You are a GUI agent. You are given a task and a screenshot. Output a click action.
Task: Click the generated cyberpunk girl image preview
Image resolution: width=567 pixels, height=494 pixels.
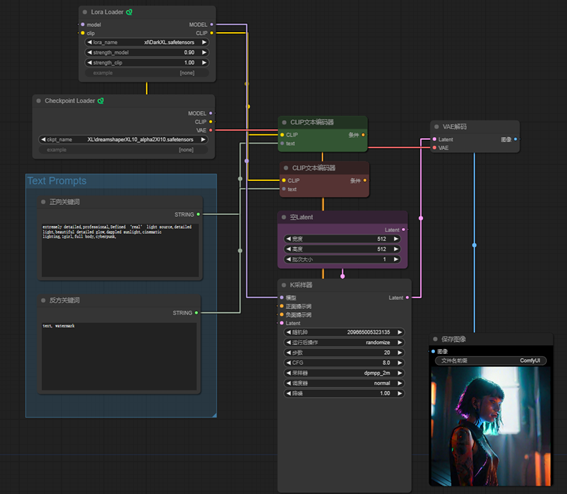(x=491, y=426)
